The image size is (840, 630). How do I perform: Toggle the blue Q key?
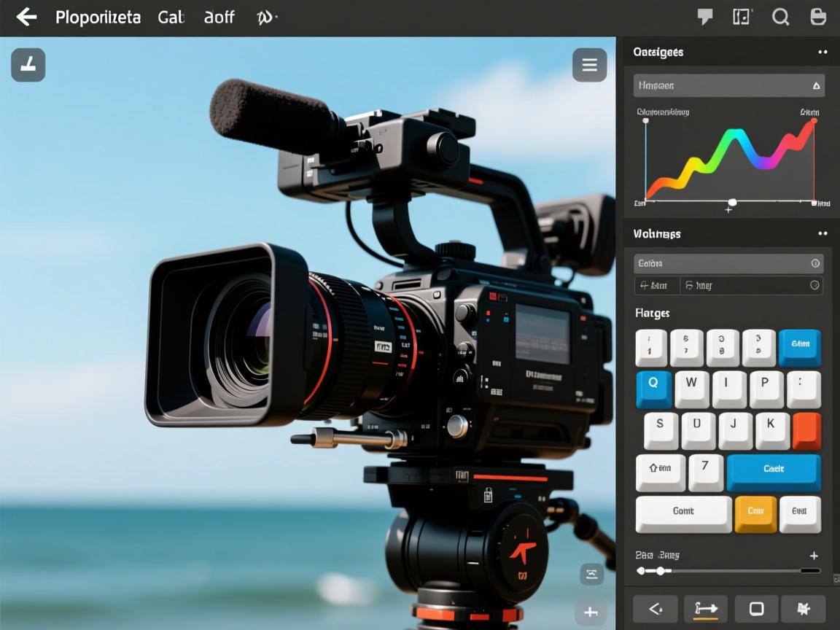point(653,388)
